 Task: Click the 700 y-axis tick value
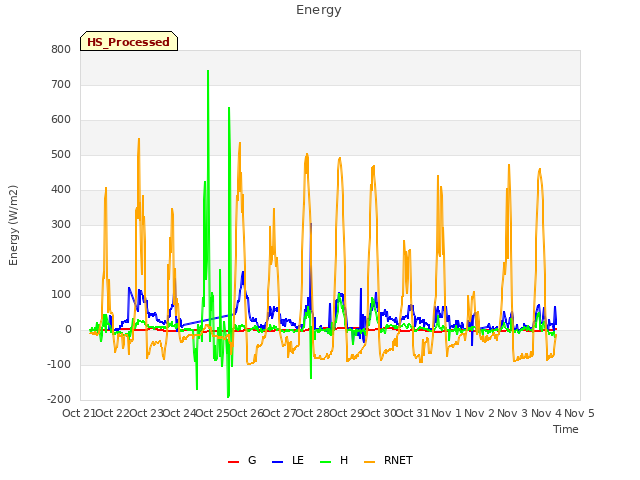click(x=61, y=84)
